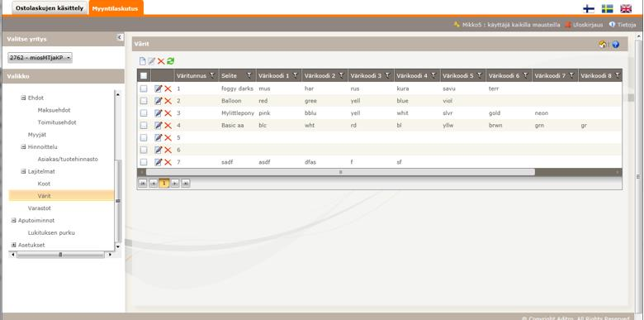The width and height of the screenshot is (644, 320).
Task: Collapse the Aputoiminnot tree node
Action: point(13,221)
